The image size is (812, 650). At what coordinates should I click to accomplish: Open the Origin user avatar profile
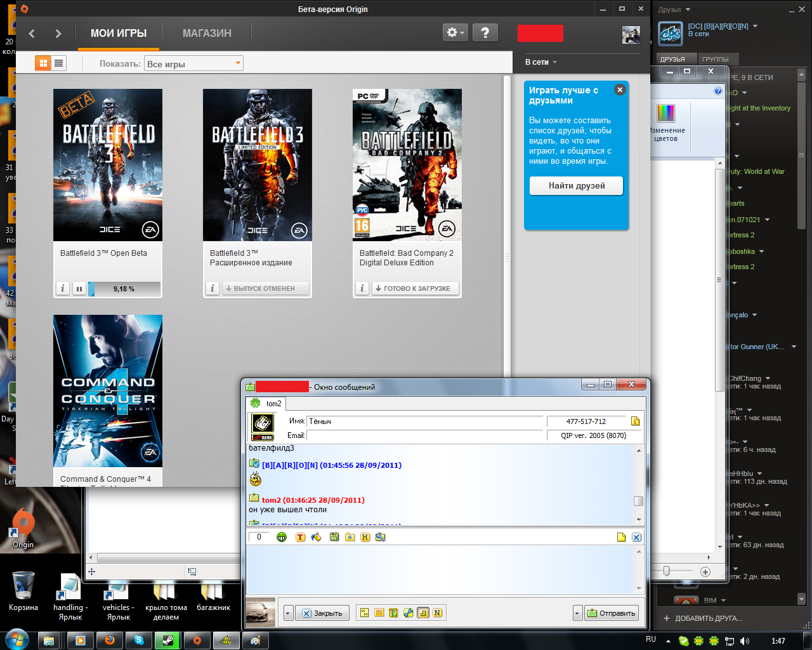631,35
